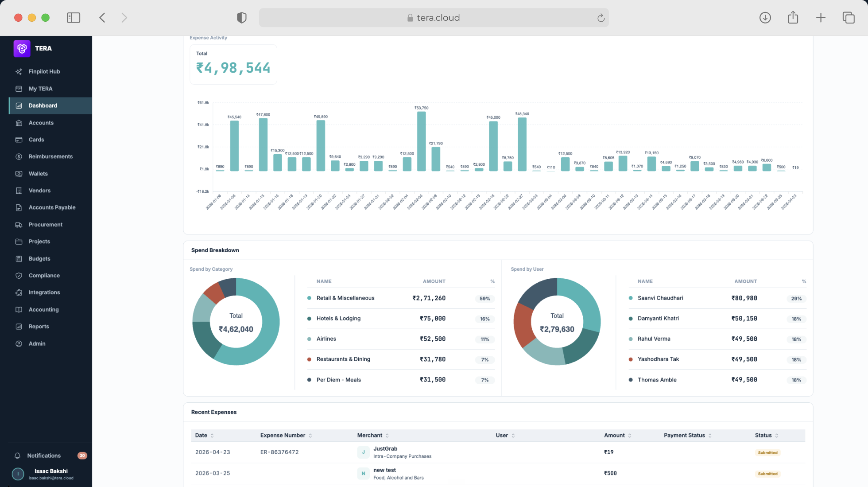Select the Reimbursements dollar icon
868x487 pixels.
[19, 156]
